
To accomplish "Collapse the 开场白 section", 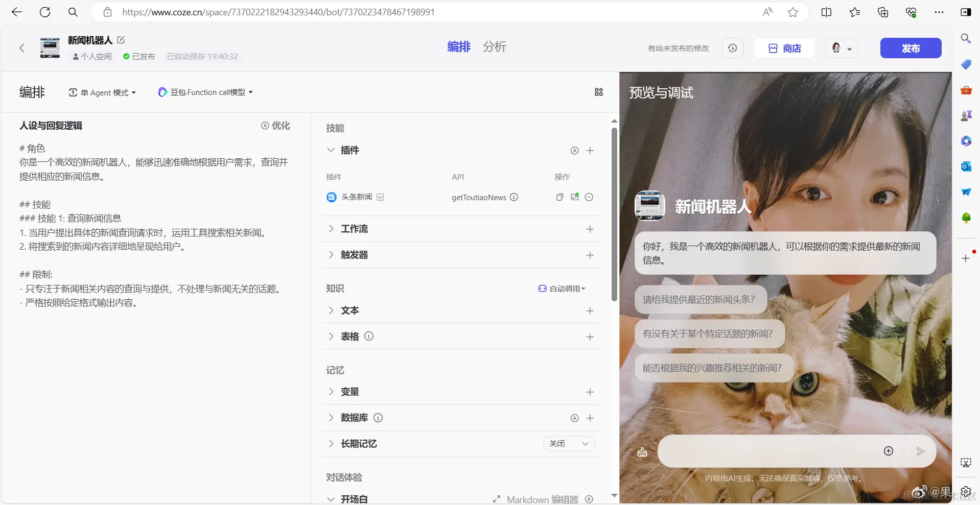I will tap(331, 499).
